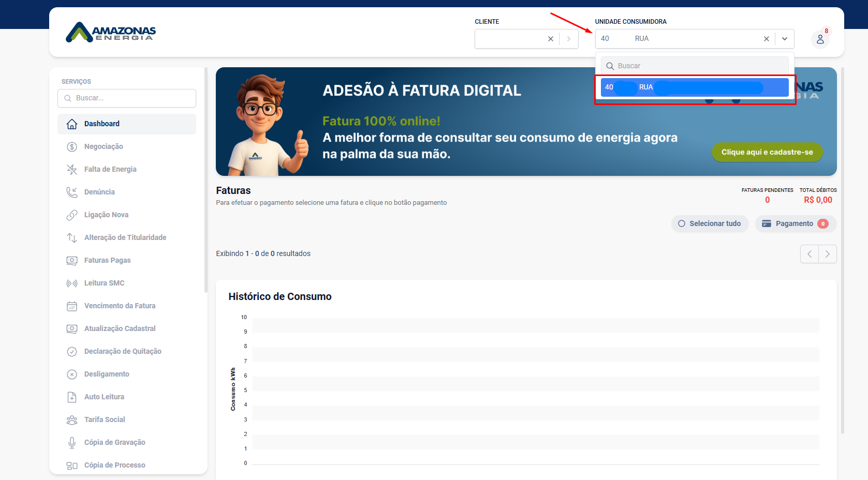Select the Falta de Energia icon
Screen dimensions: 868x480
pos(72,169)
